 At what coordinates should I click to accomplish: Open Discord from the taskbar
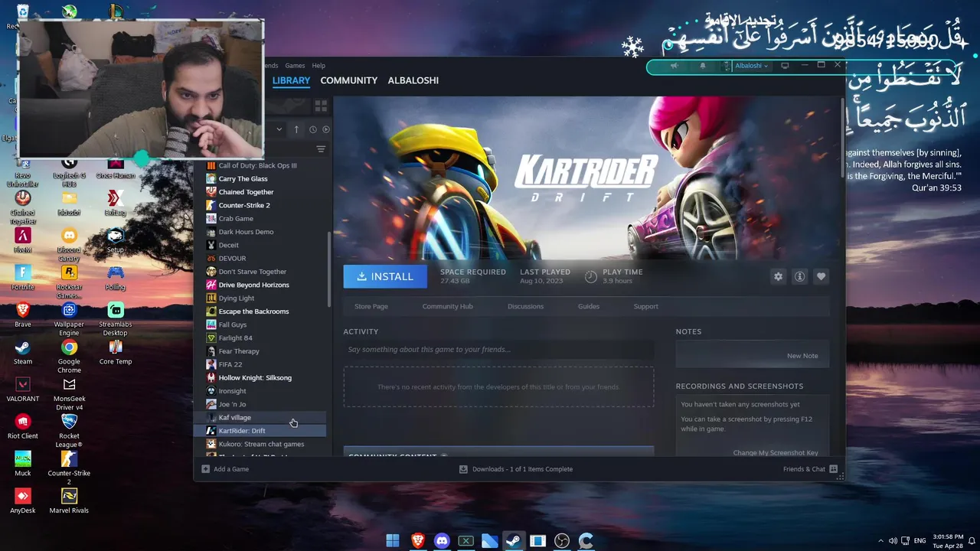coord(442,541)
